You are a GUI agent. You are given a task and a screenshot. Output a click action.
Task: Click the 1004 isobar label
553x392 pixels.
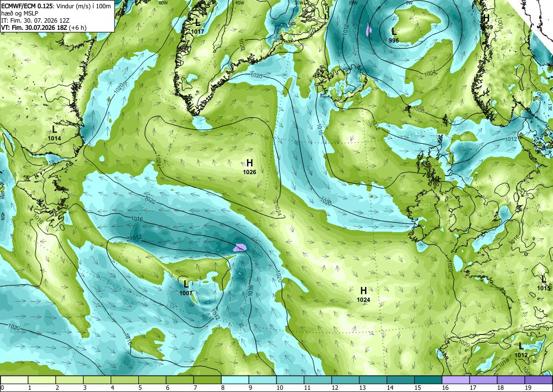430,73
